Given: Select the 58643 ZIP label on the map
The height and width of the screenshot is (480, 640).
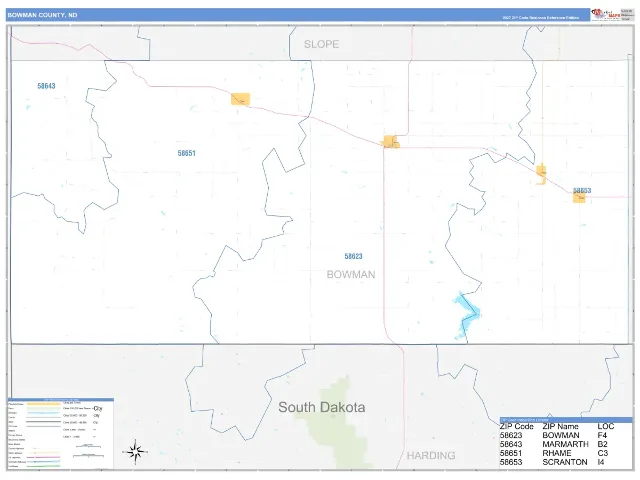Looking at the screenshot, I should tap(46, 86).
